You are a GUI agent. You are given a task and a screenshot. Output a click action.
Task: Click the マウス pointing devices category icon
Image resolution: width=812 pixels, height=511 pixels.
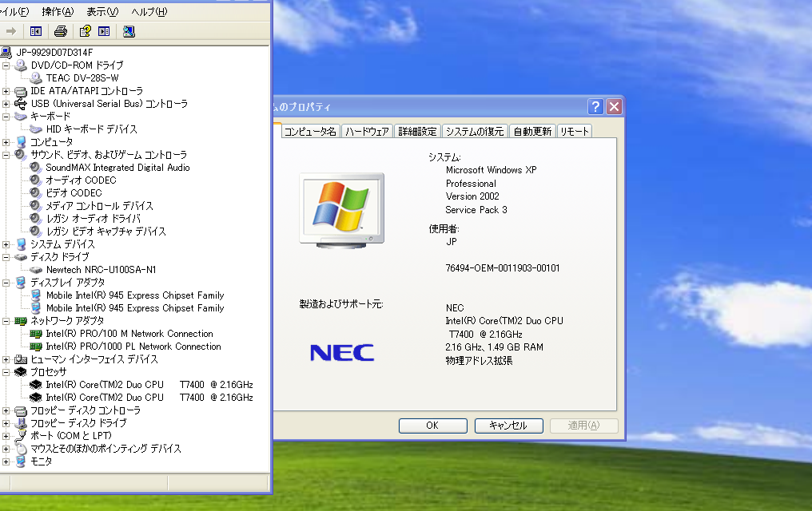point(21,449)
